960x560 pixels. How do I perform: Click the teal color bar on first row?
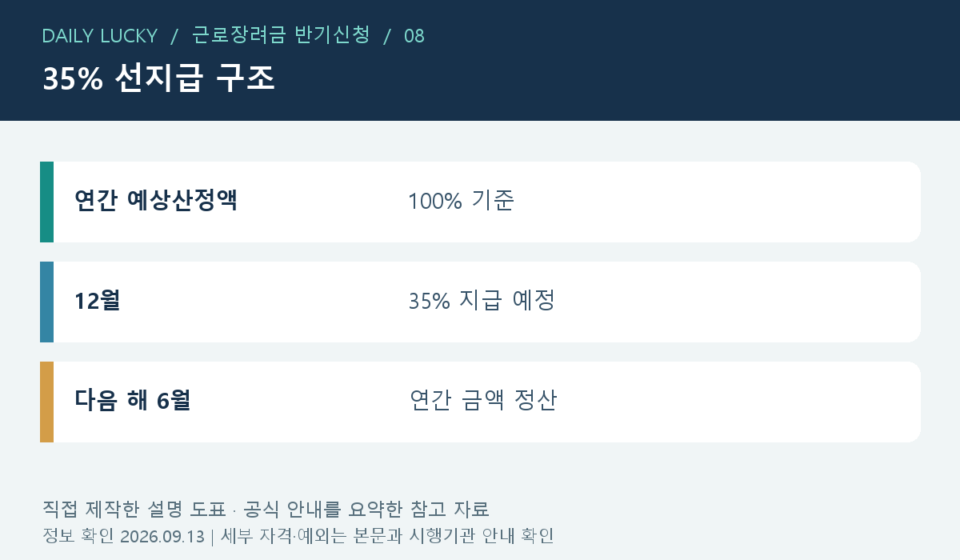[x=46, y=202]
